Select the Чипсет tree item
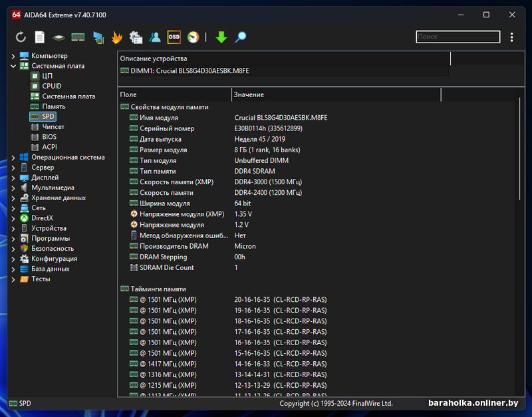 (53, 126)
